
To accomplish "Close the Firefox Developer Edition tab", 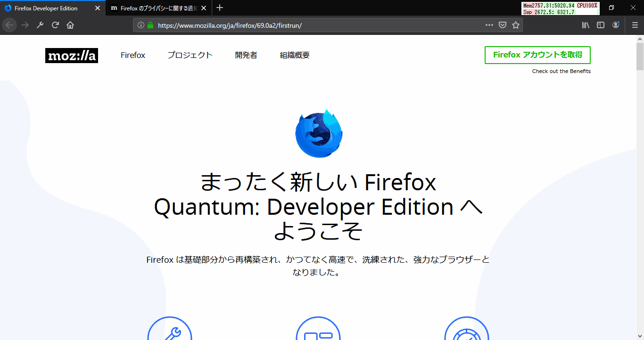I will click(98, 8).
